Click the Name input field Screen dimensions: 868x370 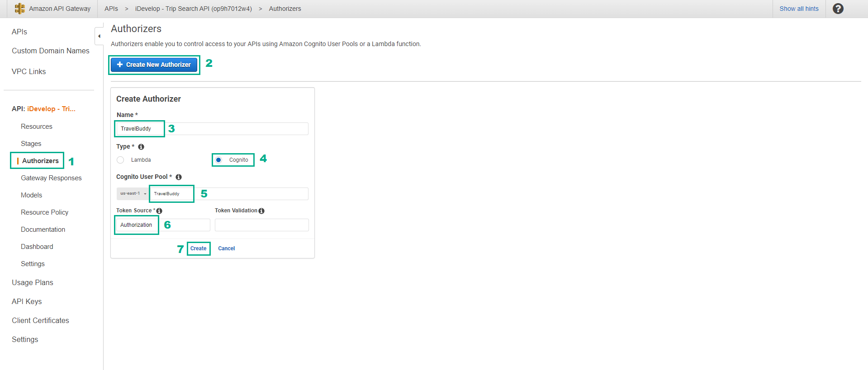pos(212,129)
